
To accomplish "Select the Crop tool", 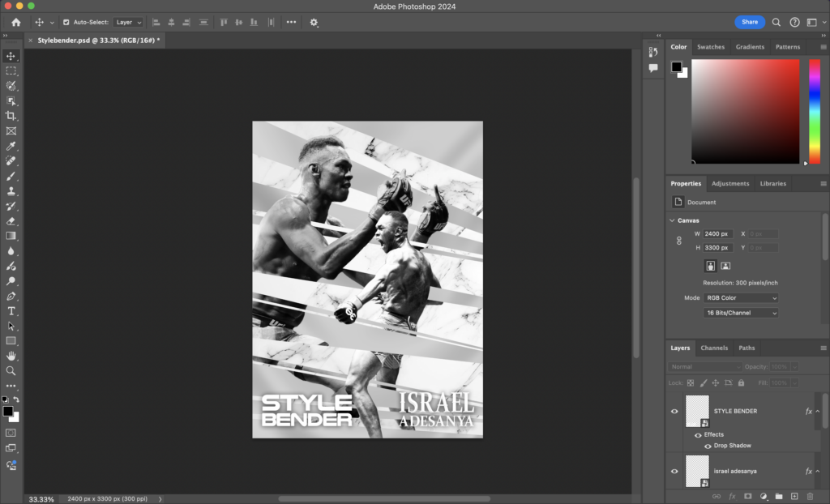I will pyautogui.click(x=11, y=115).
